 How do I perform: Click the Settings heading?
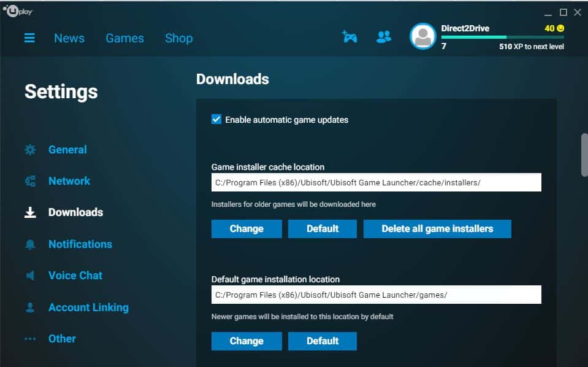point(61,92)
